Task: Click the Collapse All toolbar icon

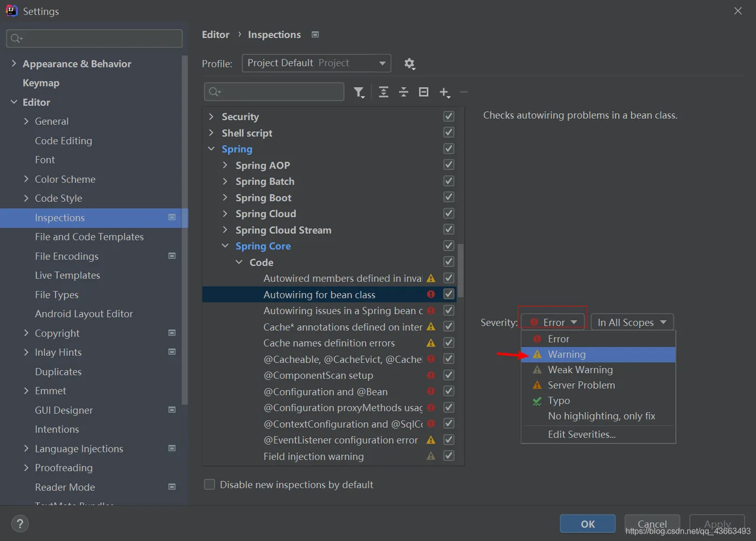Action: click(x=403, y=92)
